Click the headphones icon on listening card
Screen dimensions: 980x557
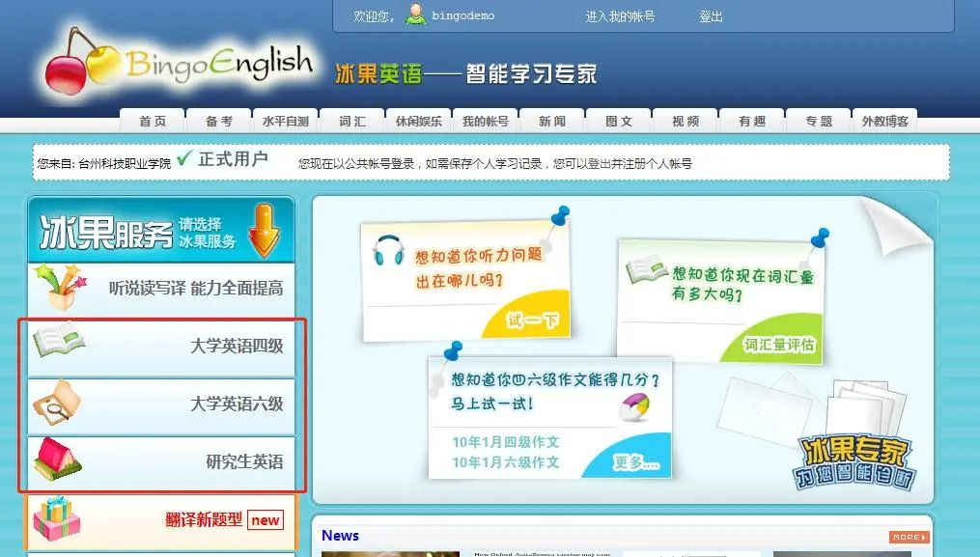[x=387, y=251]
